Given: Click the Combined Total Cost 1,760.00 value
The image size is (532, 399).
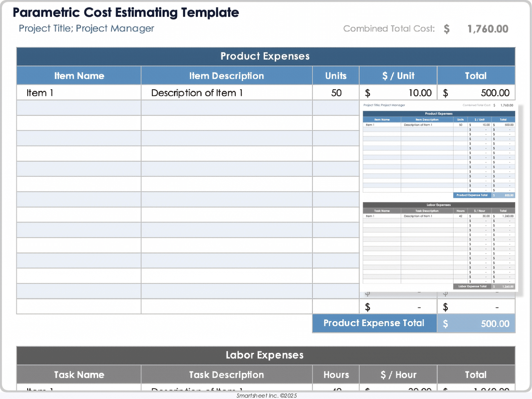Looking at the screenshot, I should pyautogui.click(x=487, y=29).
